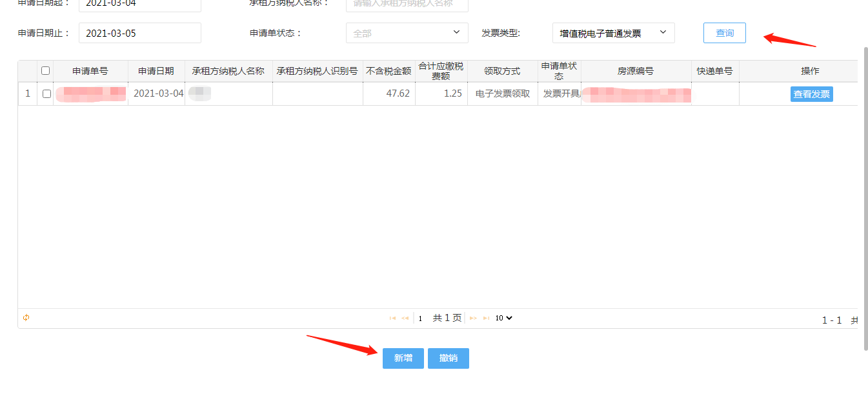
Task: Go to next page with right arrow icon
Action: pos(472,318)
